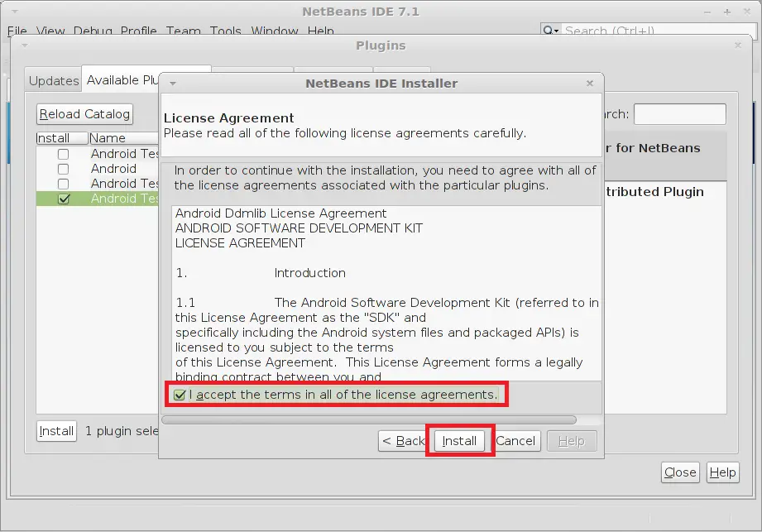This screenshot has width=762, height=532.
Task: Click Reload Catalog in Plugins window
Action: [84, 114]
